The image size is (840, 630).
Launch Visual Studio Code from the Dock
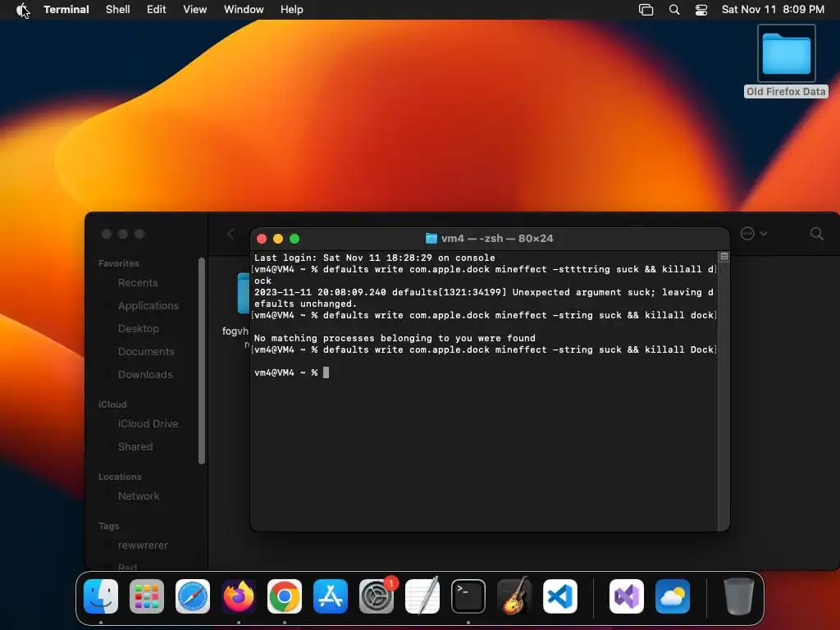click(x=559, y=596)
